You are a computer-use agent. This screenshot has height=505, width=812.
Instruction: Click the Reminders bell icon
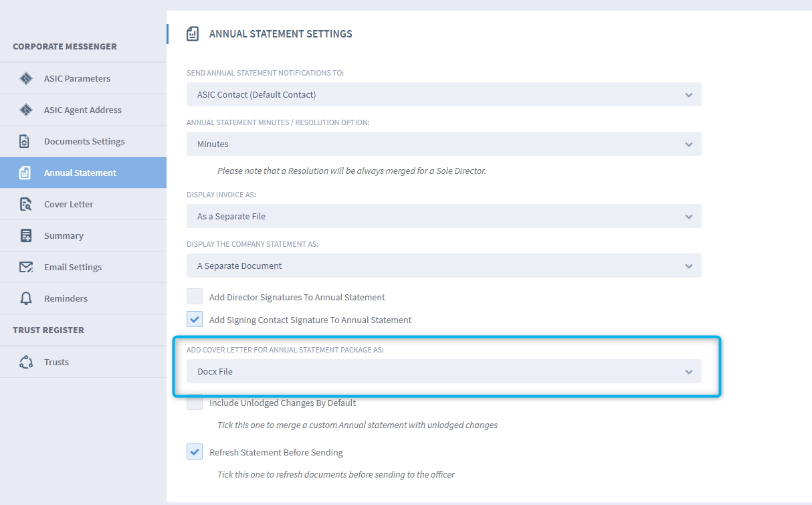tap(26, 298)
